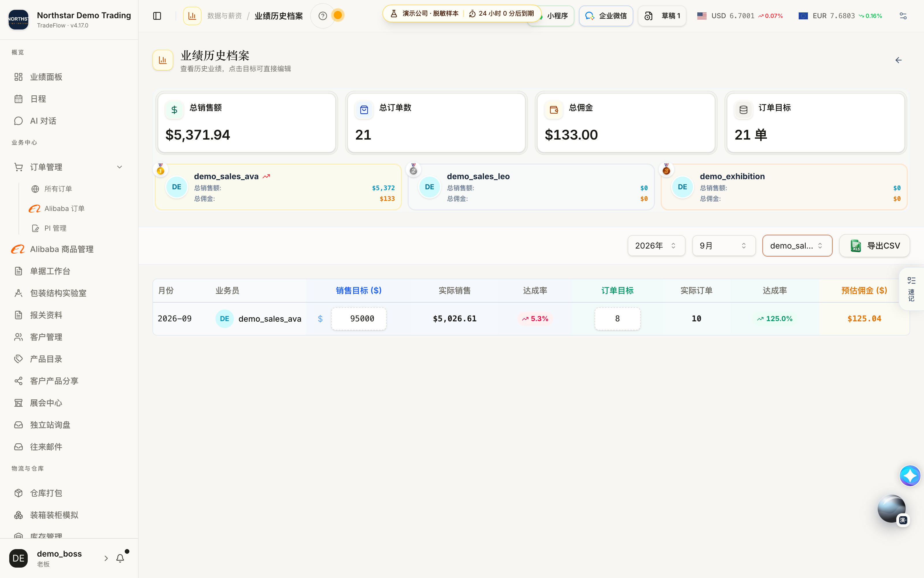Open 产品目录 in sidebar
The width and height of the screenshot is (924, 578).
(69, 359)
